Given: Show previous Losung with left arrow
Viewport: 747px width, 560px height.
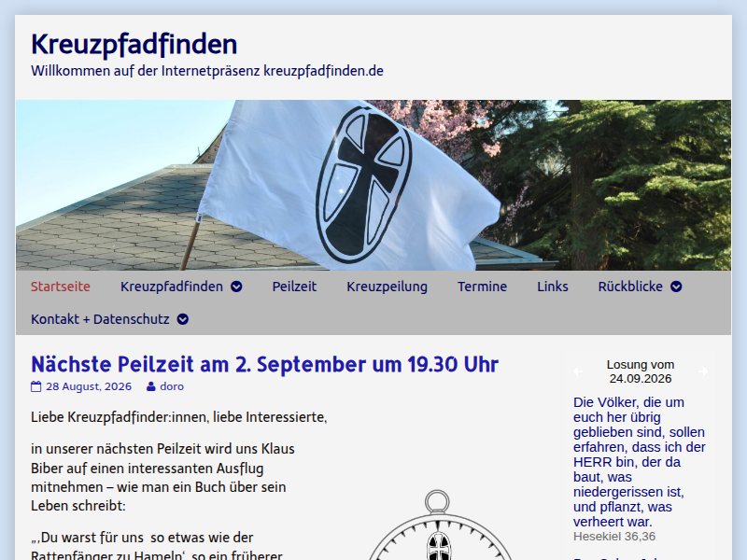Looking at the screenshot, I should [578, 371].
